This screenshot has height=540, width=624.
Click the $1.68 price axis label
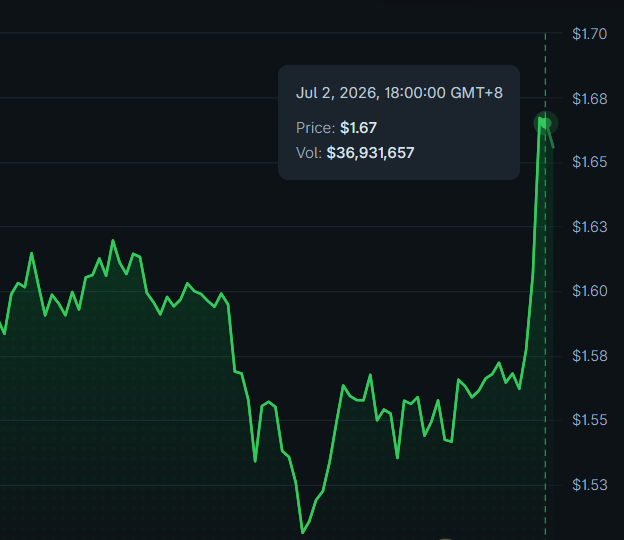589,99
